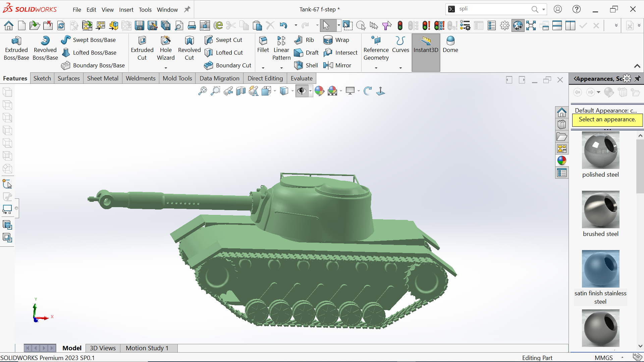The image size is (644, 362).
Task: Toggle the Instant3D mode
Action: (x=426, y=44)
